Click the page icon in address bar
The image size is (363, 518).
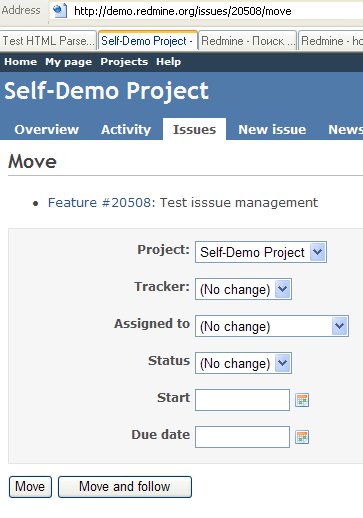coord(60,11)
